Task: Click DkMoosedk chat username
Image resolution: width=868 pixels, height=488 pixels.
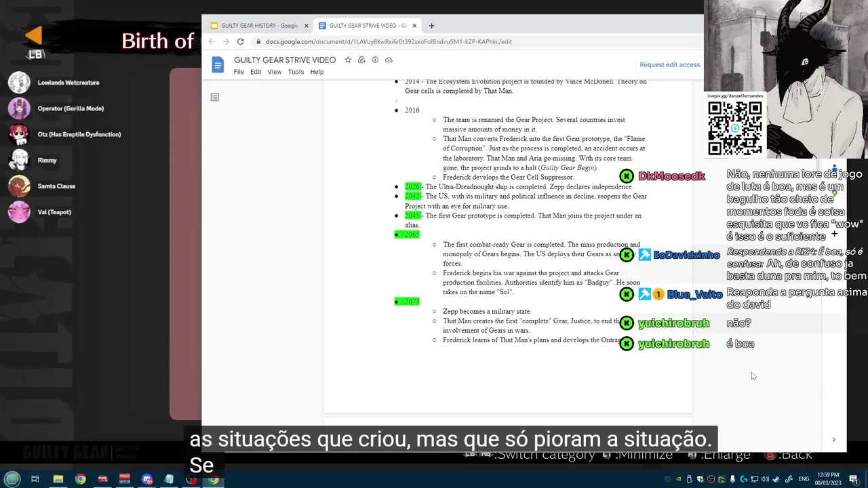Action: (x=671, y=176)
